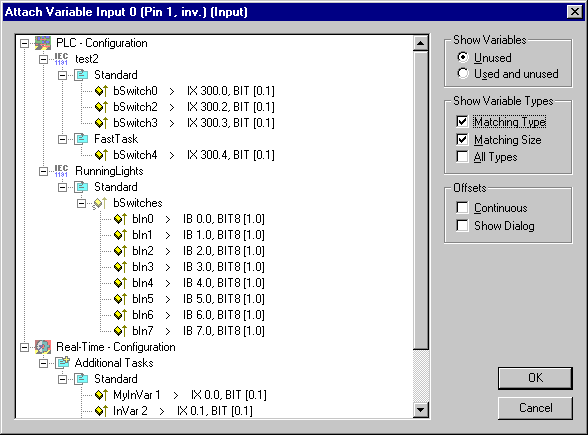
Task: Confirm with the OK button
Action: (x=535, y=378)
